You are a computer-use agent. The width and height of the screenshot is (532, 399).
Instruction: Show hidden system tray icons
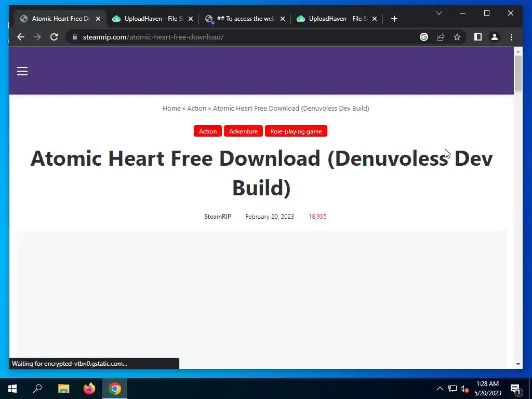pos(440,389)
